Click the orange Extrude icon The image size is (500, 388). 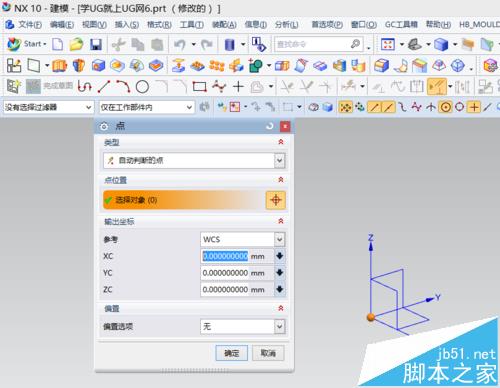click(x=59, y=65)
